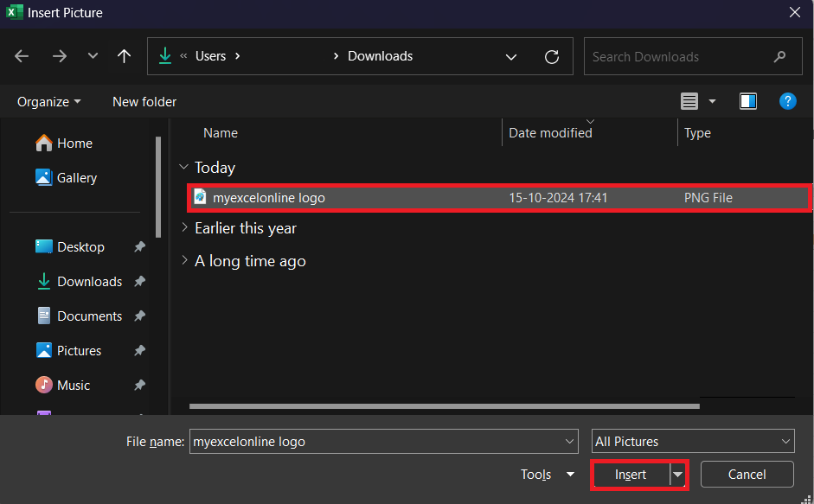Select Users in the address path
Screen dimensions: 814x504
point(210,56)
